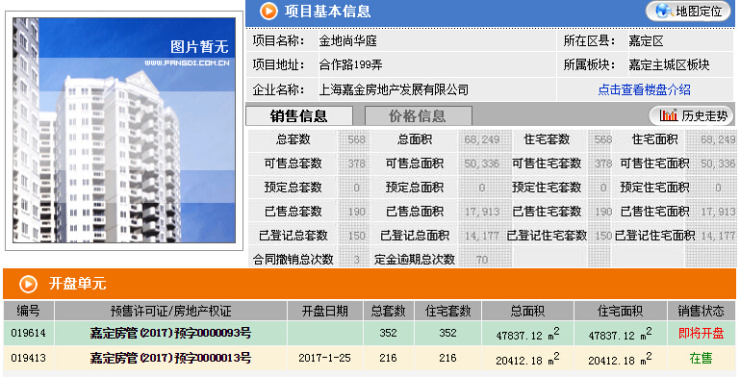Click the play icon beside 开盘单元
740x377 pixels.
[28, 284]
